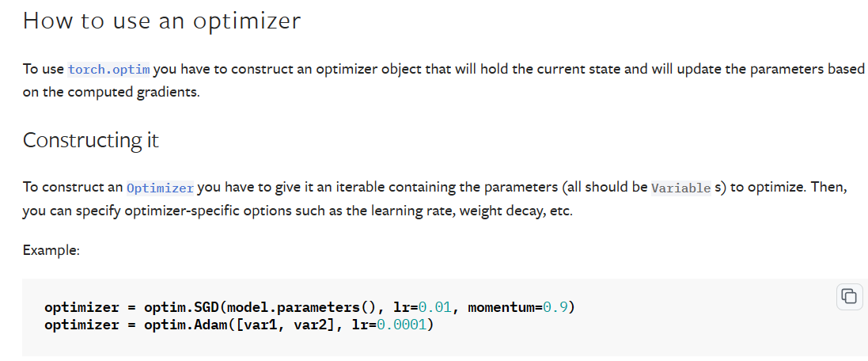Click the copy code icon
Image resolution: width=868 pixels, height=361 pixels.
(x=847, y=296)
